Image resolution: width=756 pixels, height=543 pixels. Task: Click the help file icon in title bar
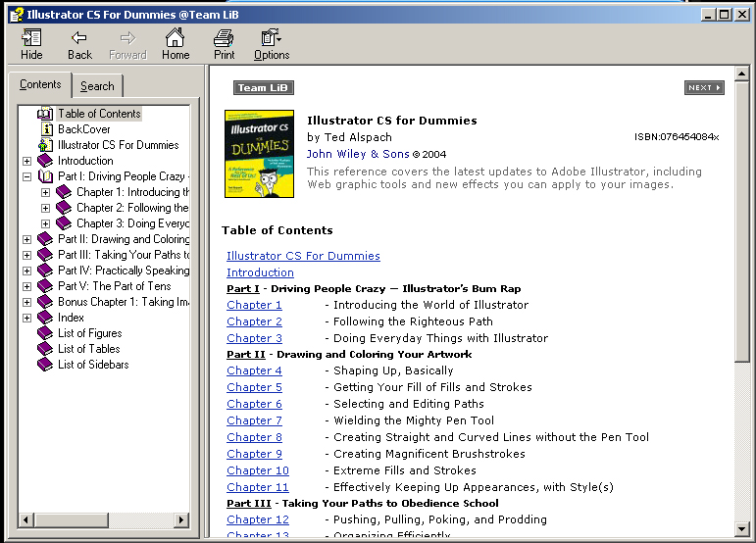click(x=17, y=15)
